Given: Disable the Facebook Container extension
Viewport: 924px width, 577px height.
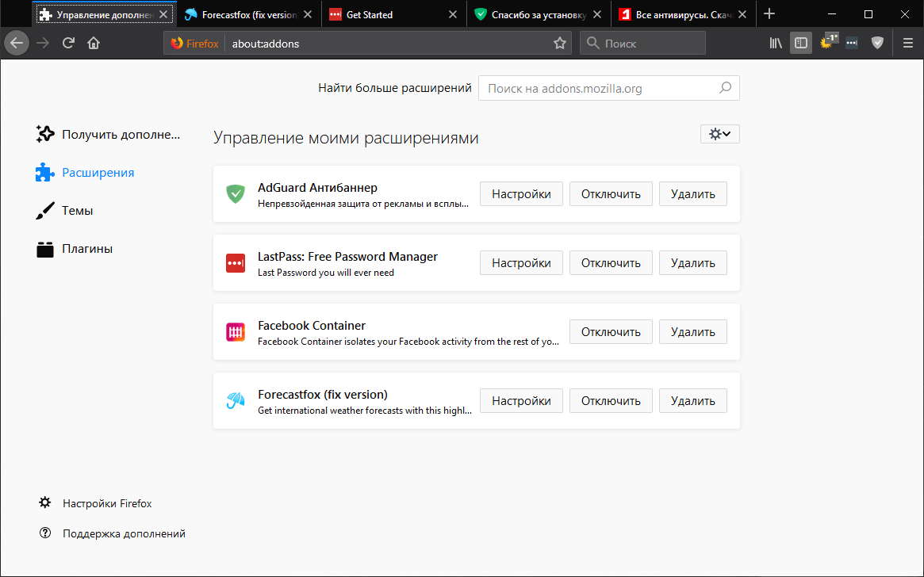Looking at the screenshot, I should click(x=611, y=331).
